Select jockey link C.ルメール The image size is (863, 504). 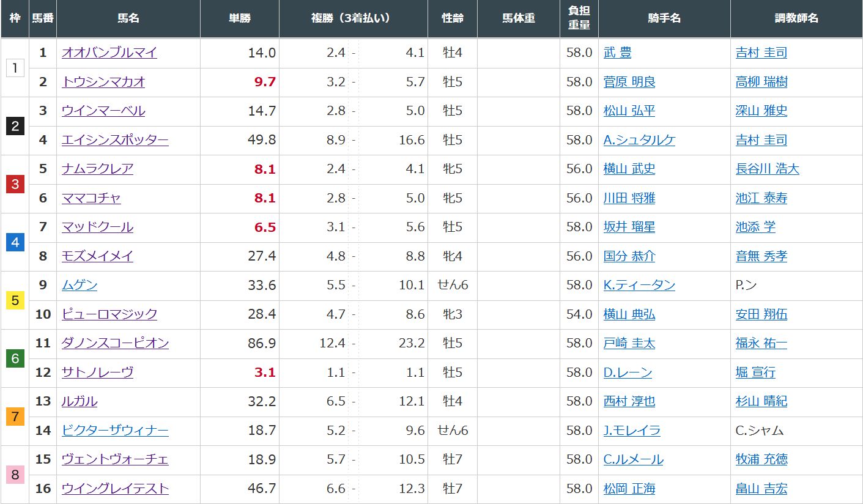click(x=633, y=459)
